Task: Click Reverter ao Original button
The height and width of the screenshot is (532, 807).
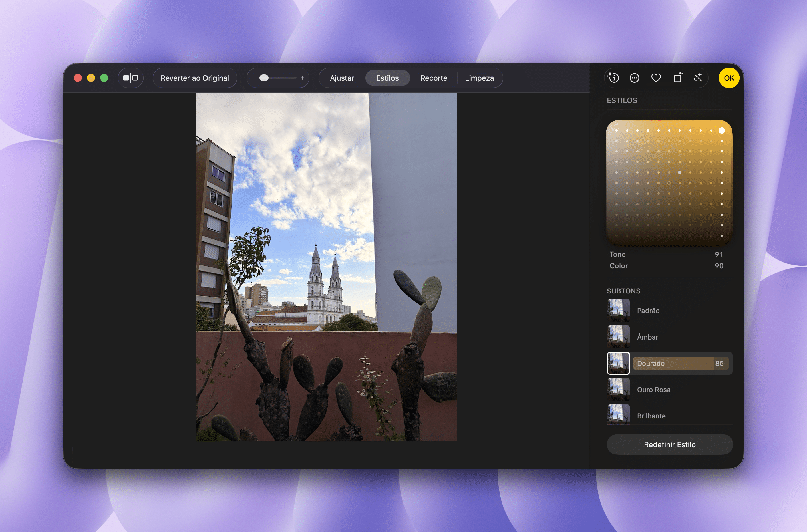Action: pos(195,78)
